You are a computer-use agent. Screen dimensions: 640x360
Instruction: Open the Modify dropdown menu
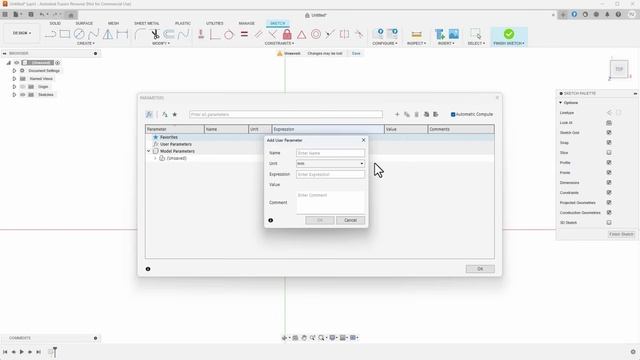(161, 43)
